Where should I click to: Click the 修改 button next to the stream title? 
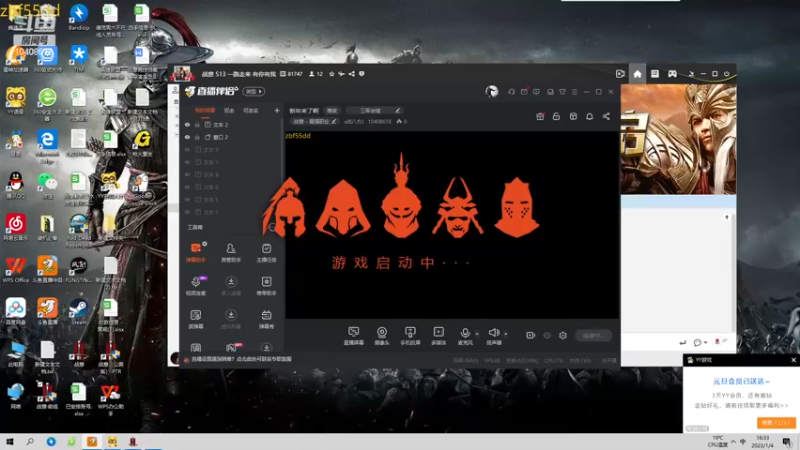coord(332,110)
